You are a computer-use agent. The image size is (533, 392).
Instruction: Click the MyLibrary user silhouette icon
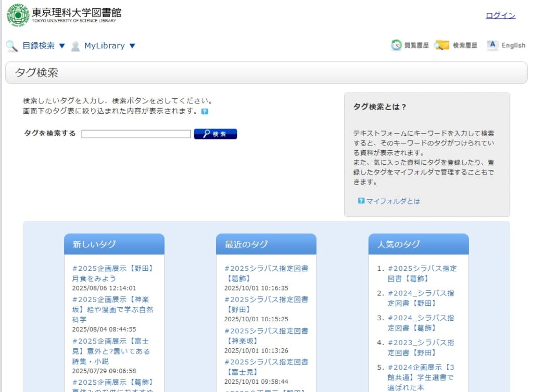click(75, 46)
